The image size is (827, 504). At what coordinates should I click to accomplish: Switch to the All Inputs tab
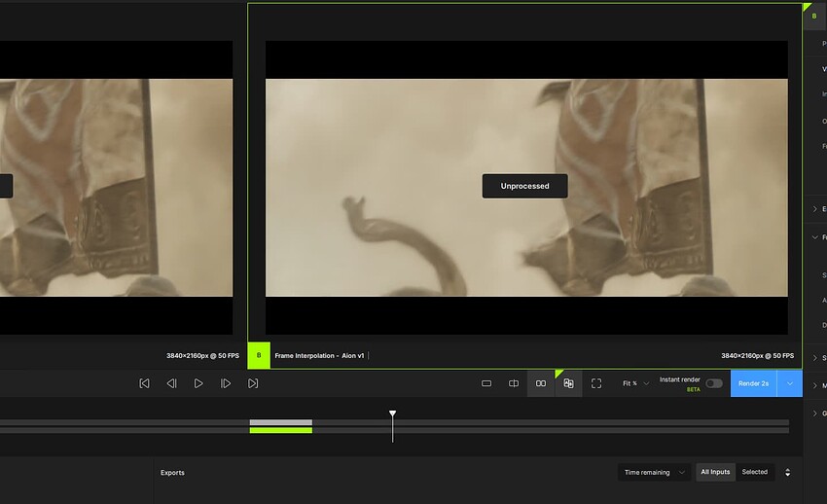715,472
